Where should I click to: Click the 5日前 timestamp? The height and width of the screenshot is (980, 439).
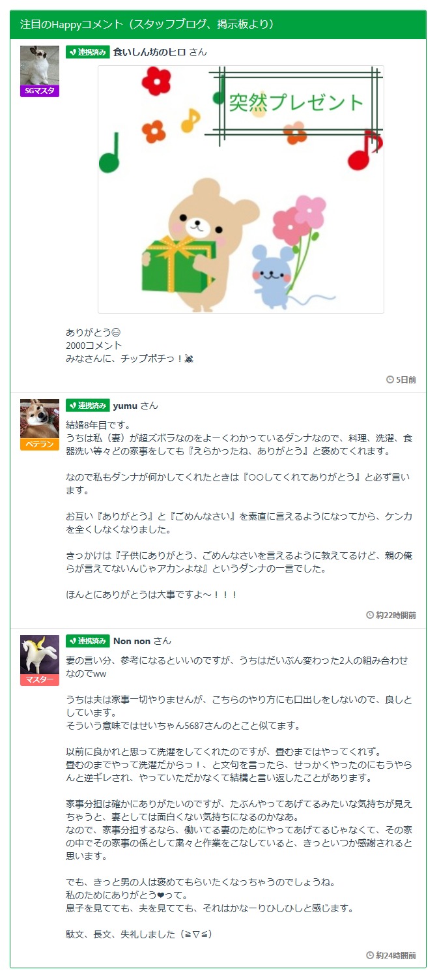click(x=406, y=379)
